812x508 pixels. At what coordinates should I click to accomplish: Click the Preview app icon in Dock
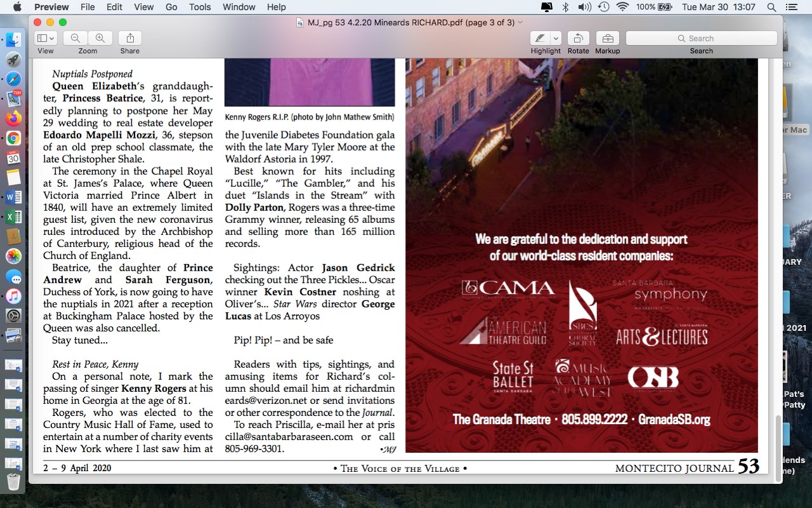13,335
